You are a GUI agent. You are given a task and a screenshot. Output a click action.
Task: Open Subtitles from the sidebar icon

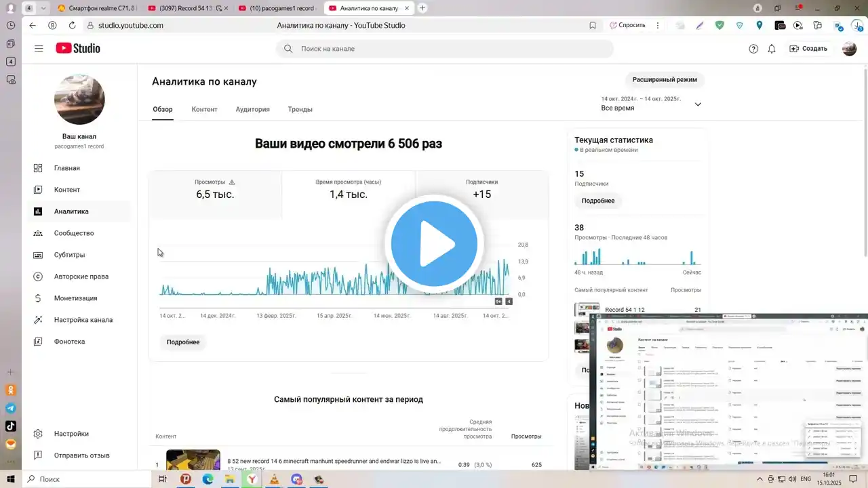[39, 255]
